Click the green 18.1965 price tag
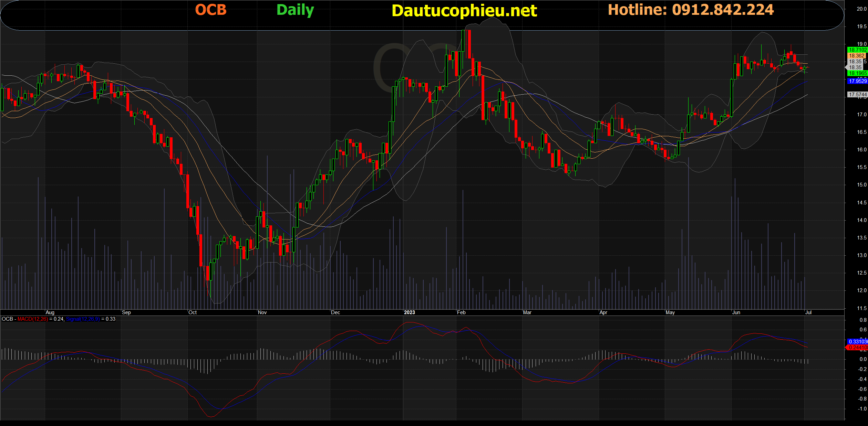This screenshot has width=868, height=426. pyautogui.click(x=857, y=73)
